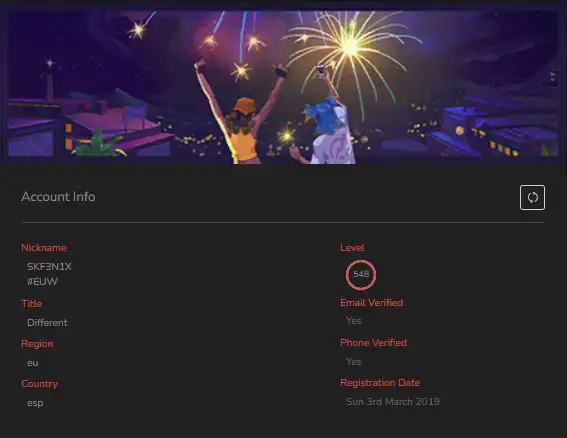Image resolution: width=567 pixels, height=438 pixels.
Task: Select the SKF3N1X nickname text
Action: pos(50,267)
